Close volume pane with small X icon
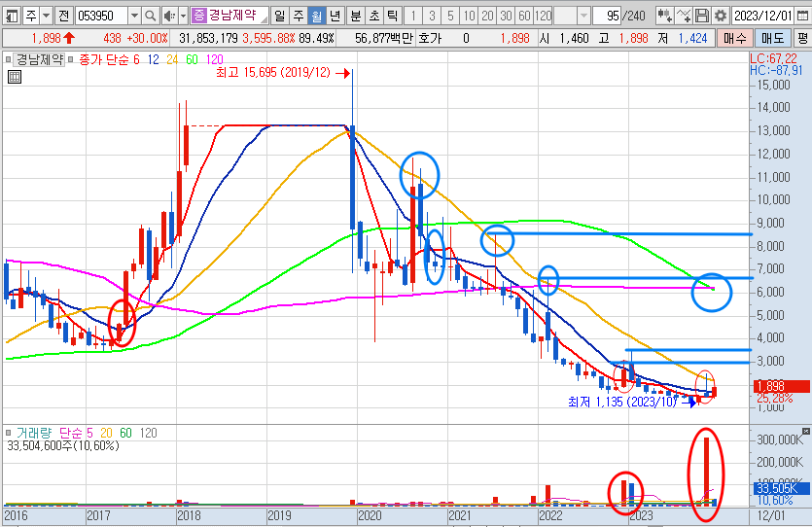The image size is (812, 527). (806, 431)
